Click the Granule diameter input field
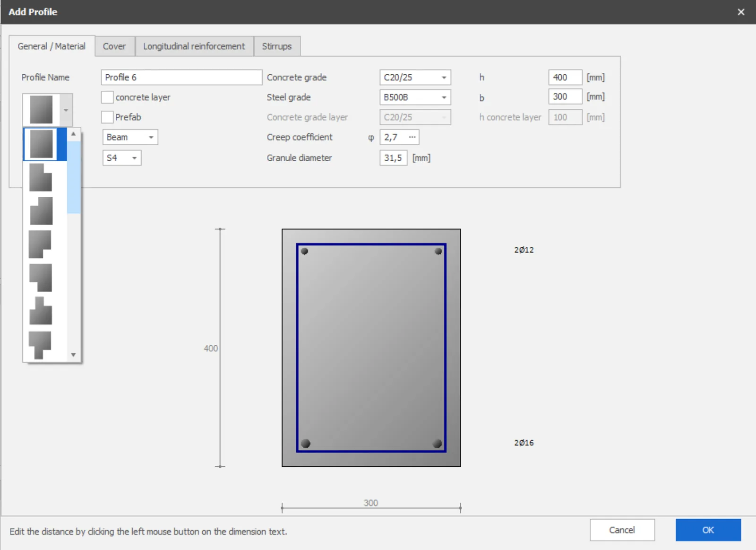The image size is (756, 550). pyautogui.click(x=393, y=158)
